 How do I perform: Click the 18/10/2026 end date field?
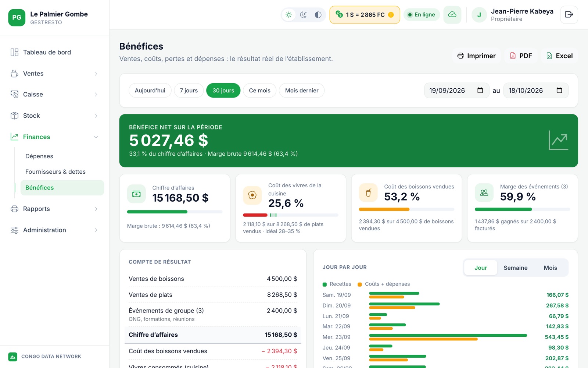click(536, 91)
